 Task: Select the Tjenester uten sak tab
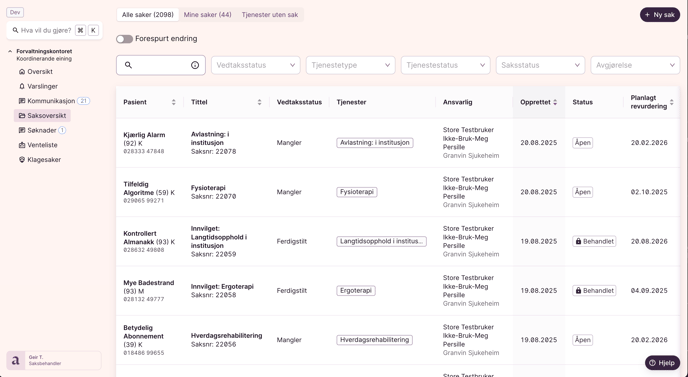click(270, 15)
